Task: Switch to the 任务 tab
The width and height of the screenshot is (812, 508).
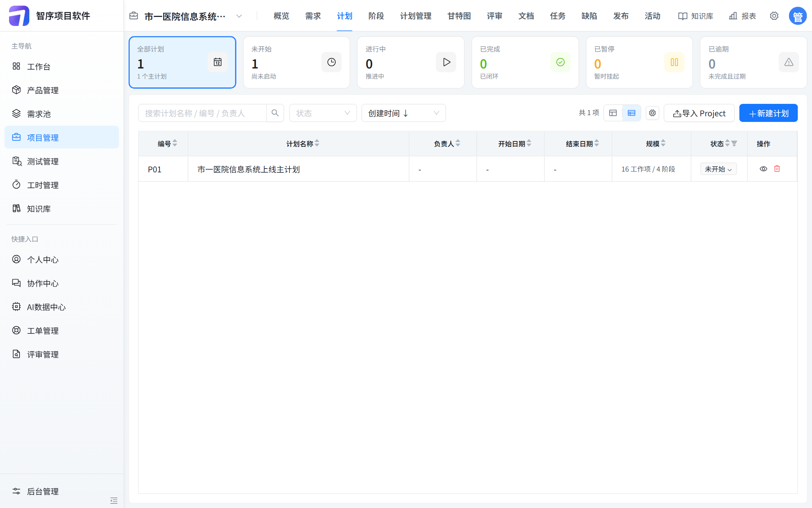Action: pos(557,16)
